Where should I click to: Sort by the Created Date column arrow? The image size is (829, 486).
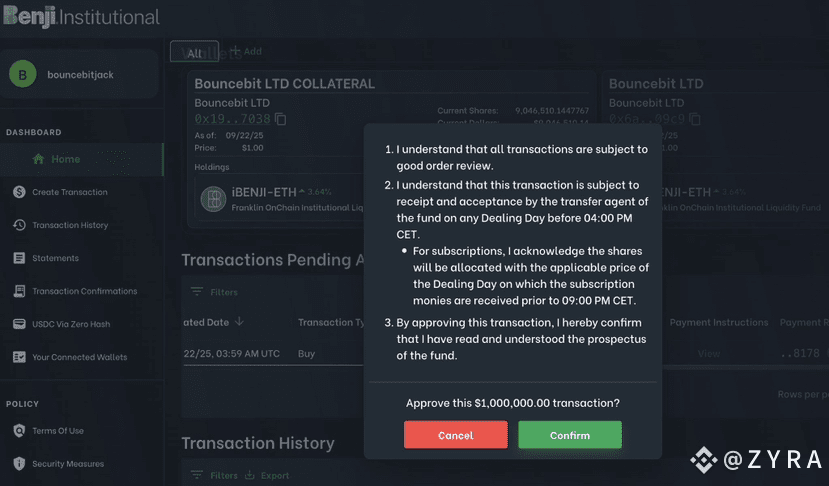240,322
